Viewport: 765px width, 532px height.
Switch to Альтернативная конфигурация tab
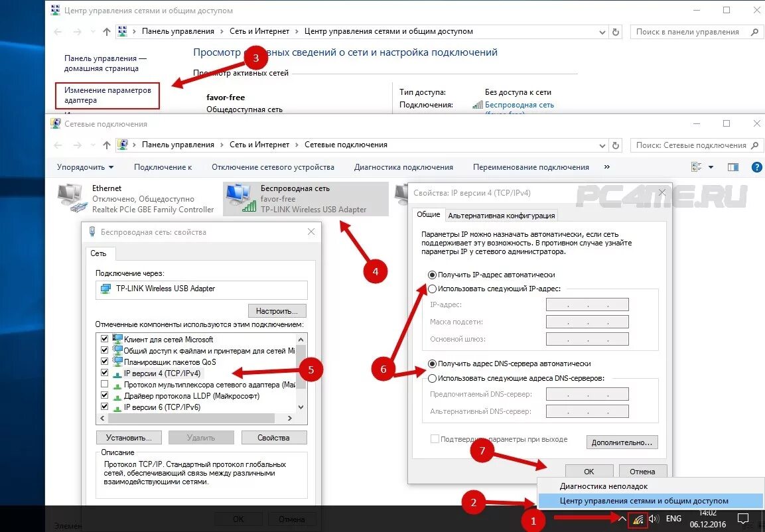point(501,216)
